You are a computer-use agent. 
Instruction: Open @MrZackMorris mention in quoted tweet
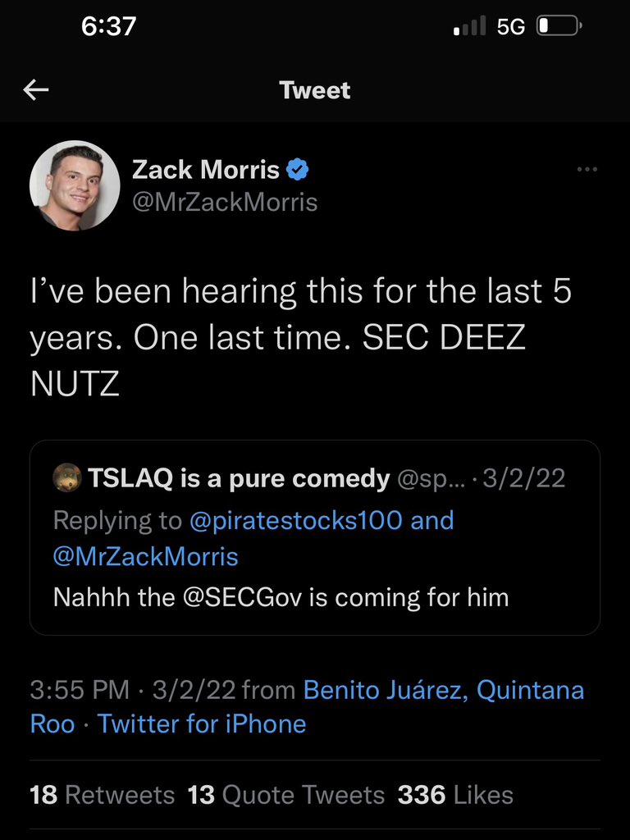point(146,556)
